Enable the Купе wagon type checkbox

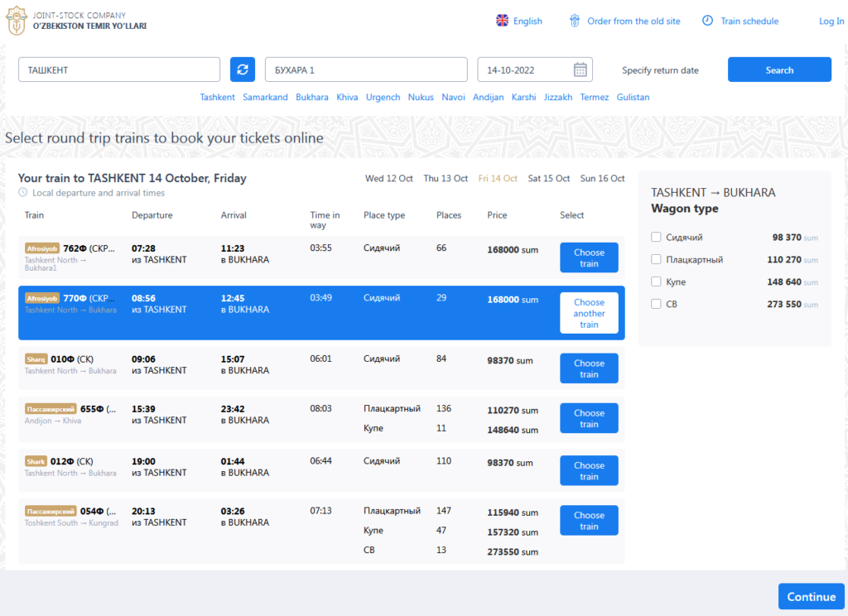655,282
